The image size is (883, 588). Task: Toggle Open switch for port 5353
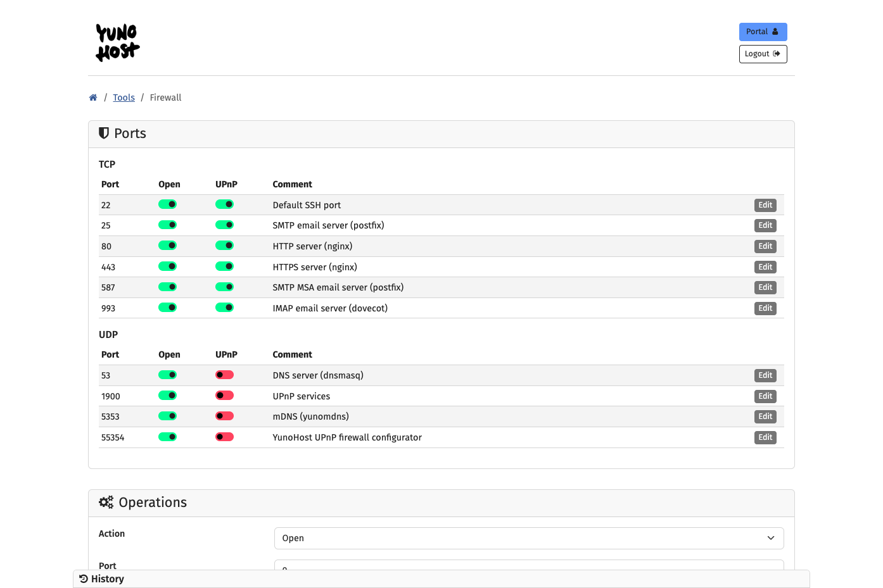tap(168, 416)
